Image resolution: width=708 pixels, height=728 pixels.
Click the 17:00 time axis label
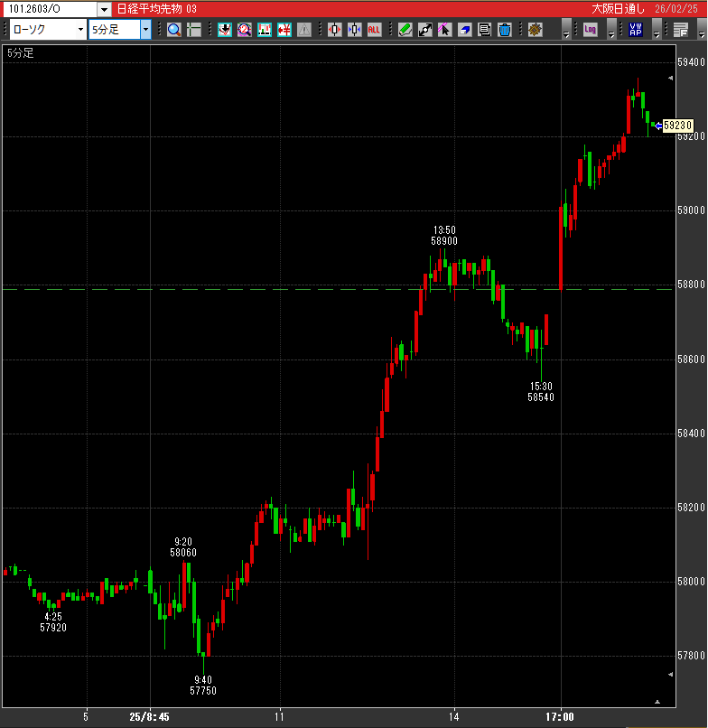pos(559,717)
